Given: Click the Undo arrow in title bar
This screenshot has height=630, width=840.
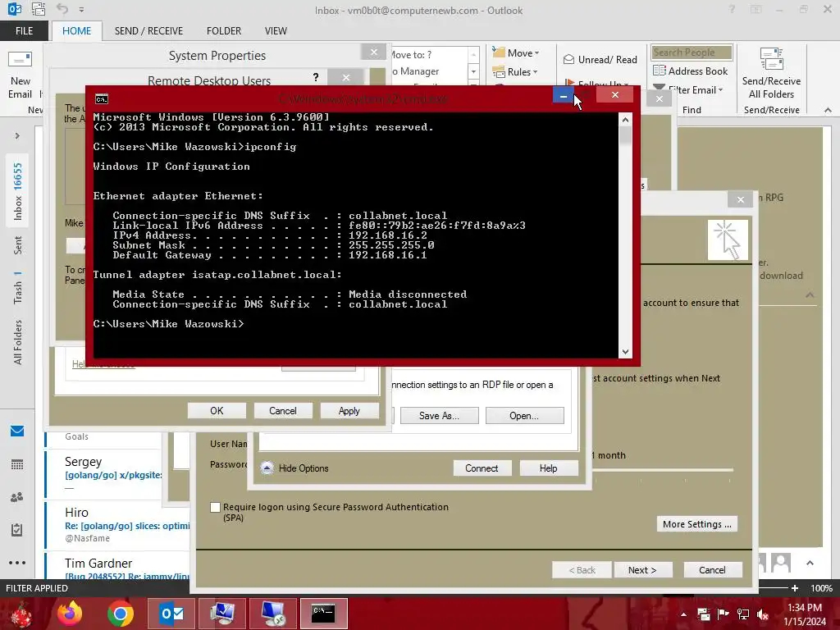Looking at the screenshot, I should point(62,9).
